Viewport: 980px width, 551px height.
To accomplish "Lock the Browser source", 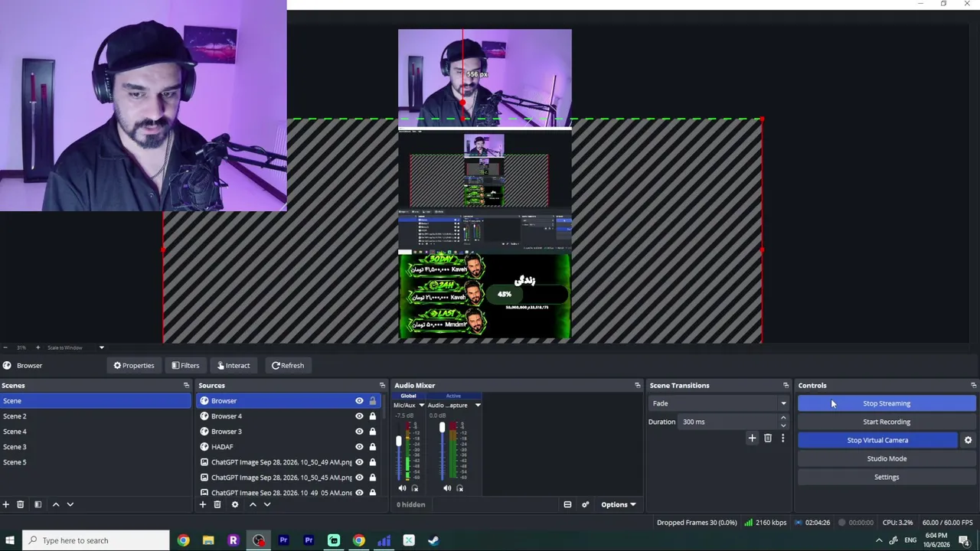I will (x=373, y=401).
